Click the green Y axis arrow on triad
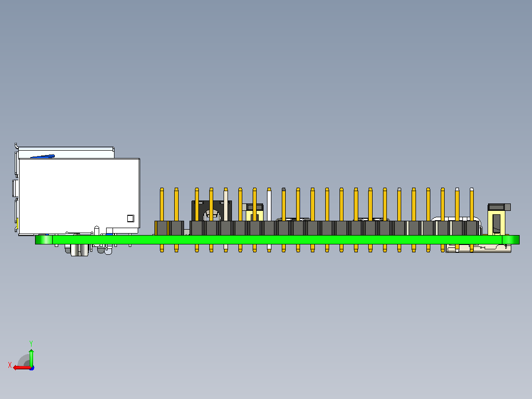Screen dimensions: 532x399 pos(31,358)
